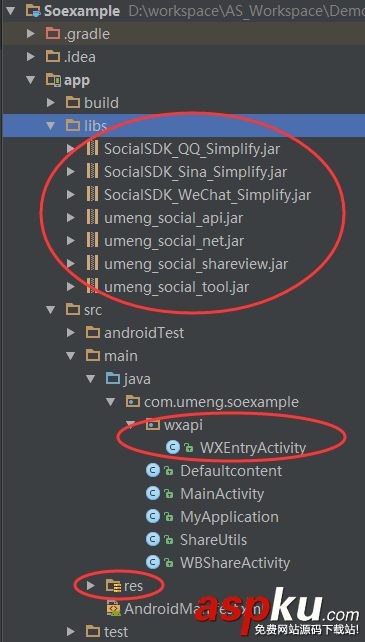Click SocialSDK_WeChat_Simplify.jar archive icon
365x642 pixels.
pos(93,194)
